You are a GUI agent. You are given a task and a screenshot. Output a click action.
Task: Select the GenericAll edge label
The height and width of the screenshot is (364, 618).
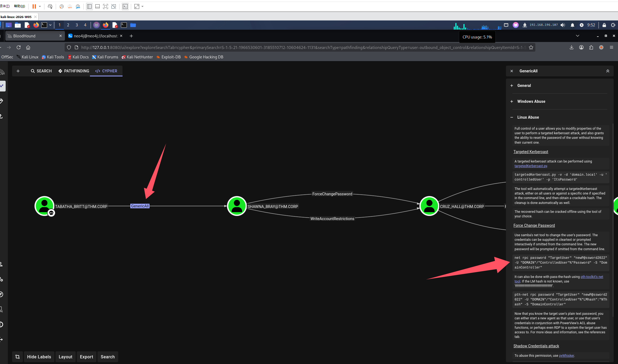[x=140, y=206]
